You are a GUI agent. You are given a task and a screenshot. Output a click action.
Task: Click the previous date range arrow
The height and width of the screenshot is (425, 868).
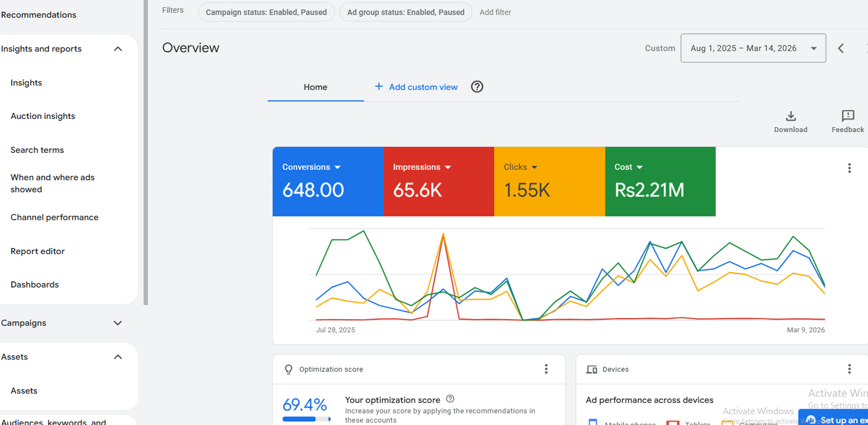coord(841,48)
